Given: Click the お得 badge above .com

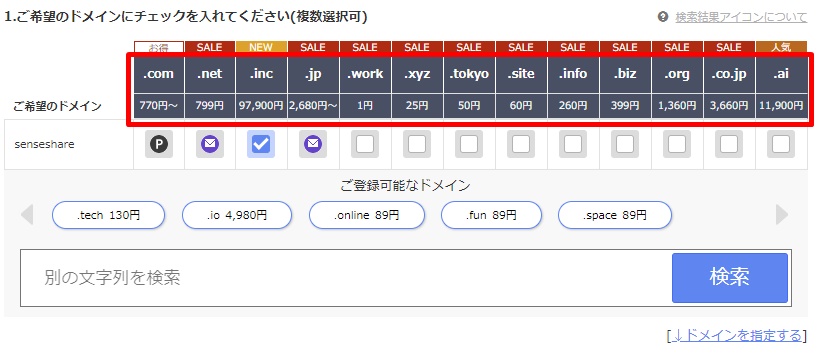Looking at the screenshot, I should click(x=159, y=47).
